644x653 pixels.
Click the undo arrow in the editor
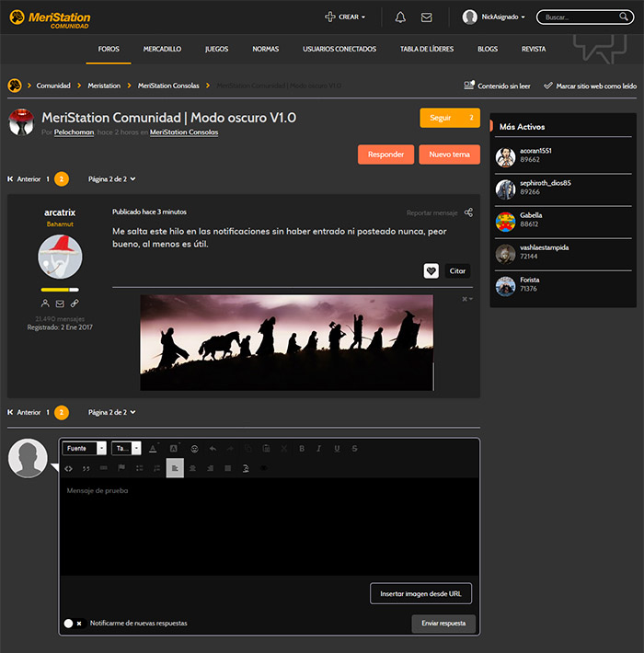213,449
